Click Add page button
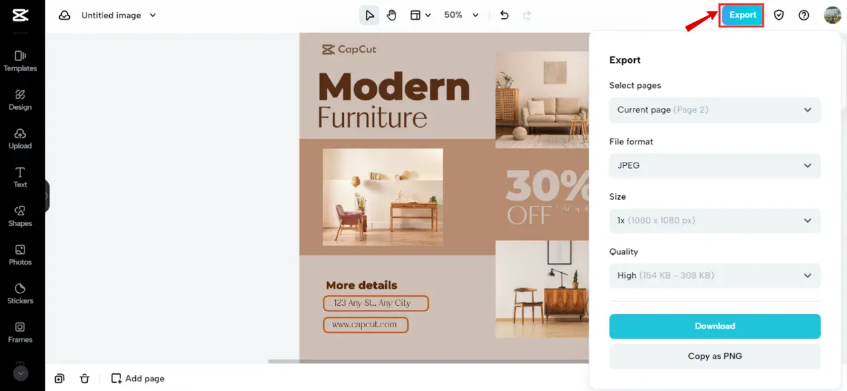This screenshot has height=391, width=847. point(138,379)
